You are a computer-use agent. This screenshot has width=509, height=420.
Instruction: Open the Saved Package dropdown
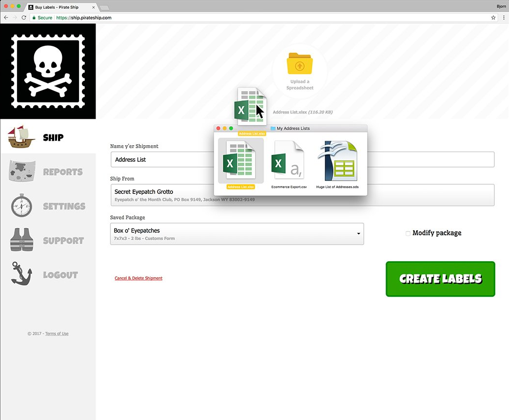click(x=358, y=234)
